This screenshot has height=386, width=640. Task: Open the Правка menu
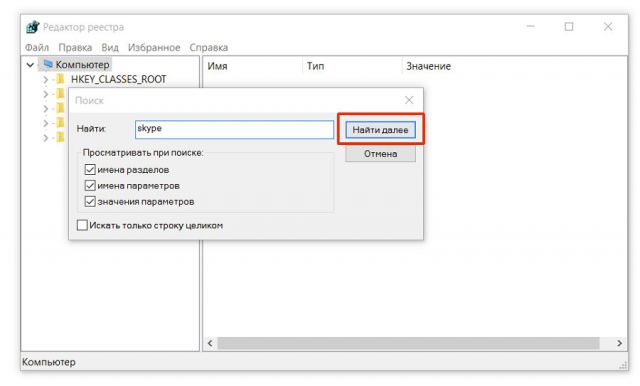click(x=75, y=47)
